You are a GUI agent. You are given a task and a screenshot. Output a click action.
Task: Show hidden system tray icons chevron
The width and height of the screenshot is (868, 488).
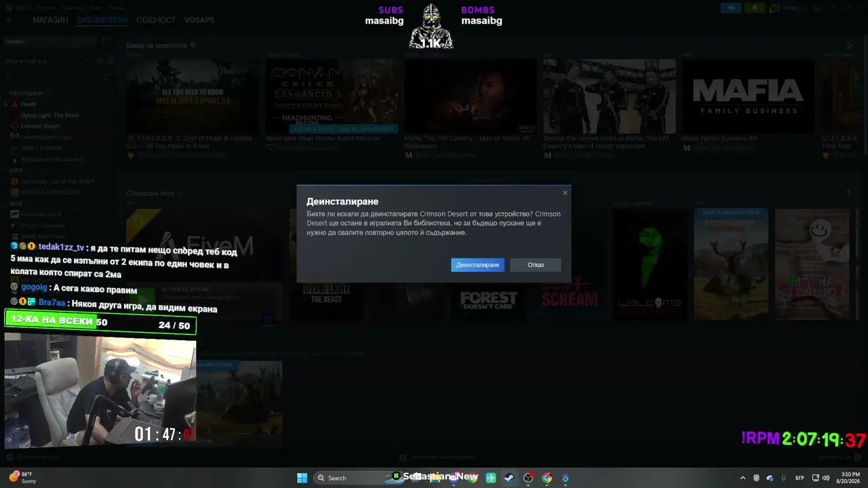[x=743, y=478]
